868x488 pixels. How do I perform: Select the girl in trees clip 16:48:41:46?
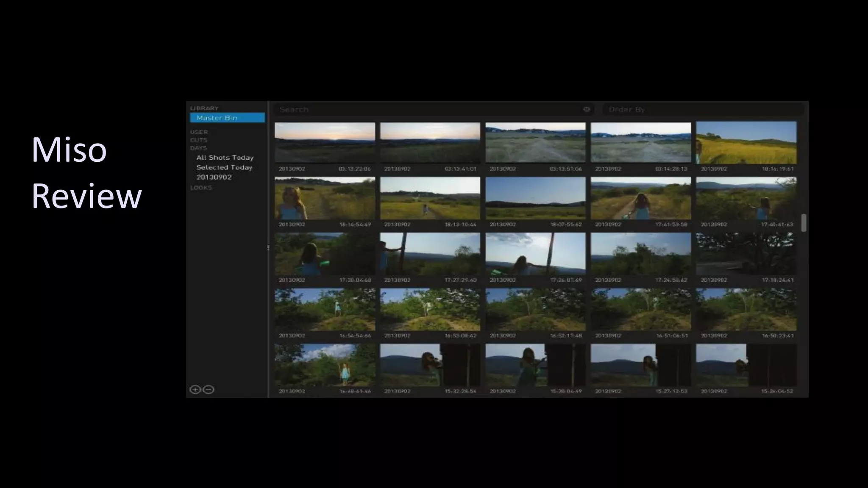coord(325,365)
